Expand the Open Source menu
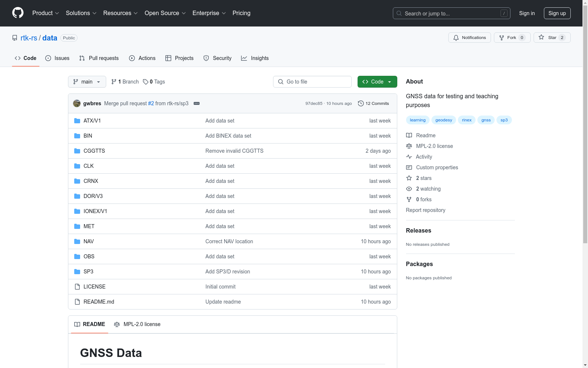This screenshot has width=588, height=368. click(x=165, y=13)
